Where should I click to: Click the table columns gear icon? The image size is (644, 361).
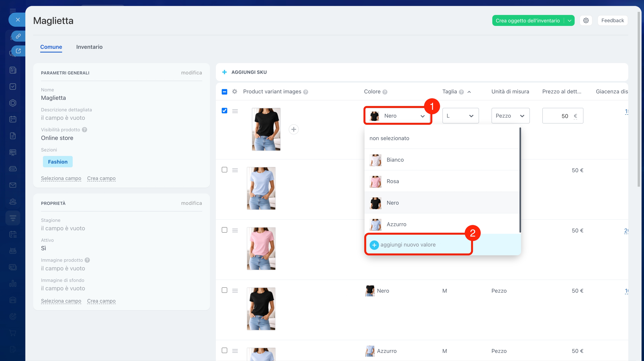point(235,91)
